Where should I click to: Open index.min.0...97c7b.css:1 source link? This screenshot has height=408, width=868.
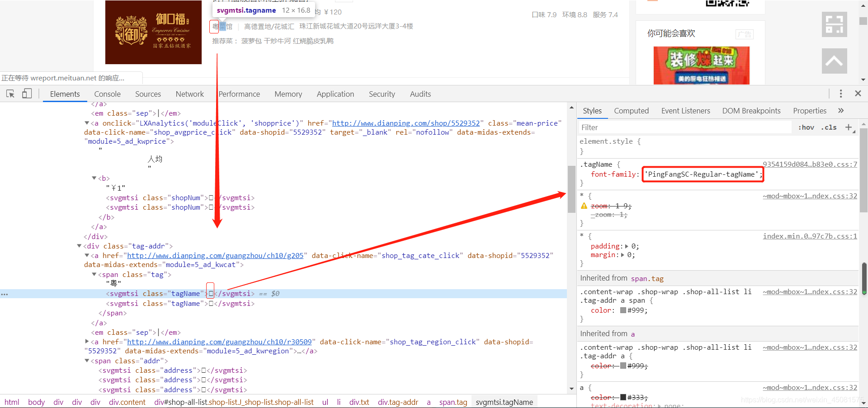[x=810, y=236]
